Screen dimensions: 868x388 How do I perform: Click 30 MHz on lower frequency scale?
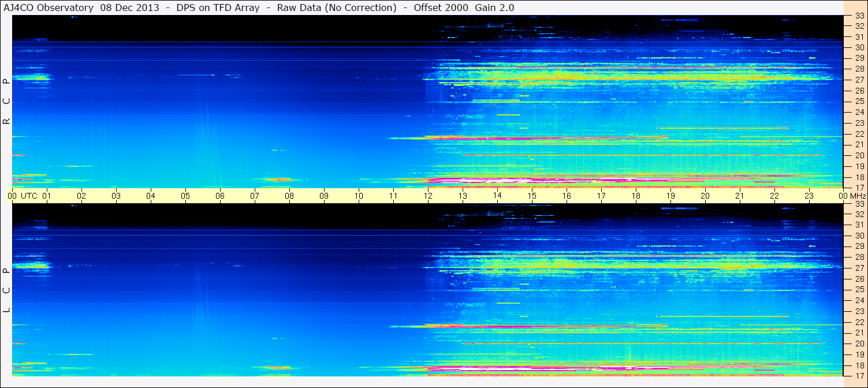pyautogui.click(x=859, y=236)
